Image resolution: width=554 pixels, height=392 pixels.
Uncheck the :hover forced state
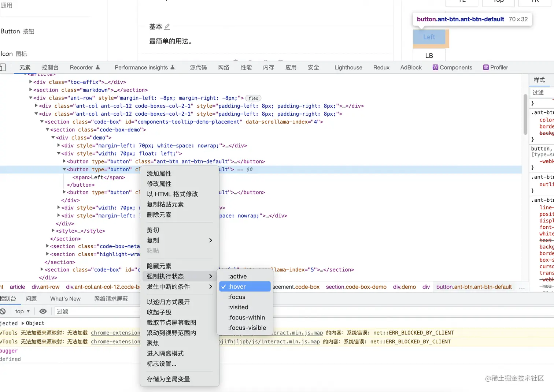tap(245, 287)
